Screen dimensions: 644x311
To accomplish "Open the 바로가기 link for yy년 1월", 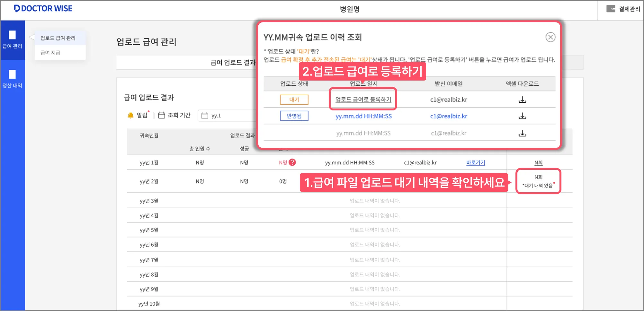I will [x=476, y=163].
